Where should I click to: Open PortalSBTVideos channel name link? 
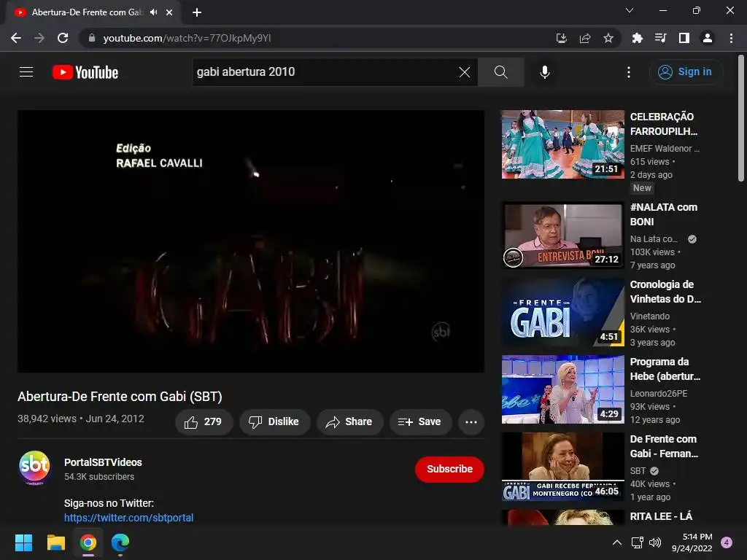103,462
